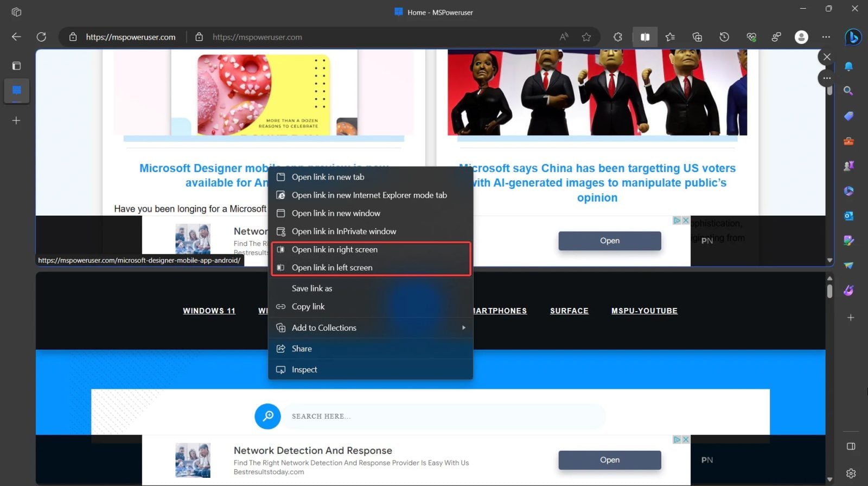This screenshot has width=868, height=486.
Task: Open the split pane more options ellipsis
Action: point(826,78)
